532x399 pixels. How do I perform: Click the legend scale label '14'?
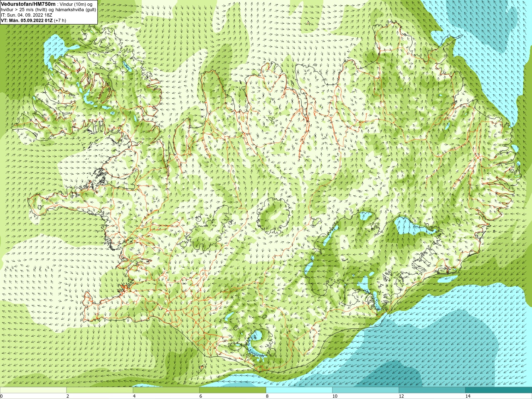pyautogui.click(x=468, y=396)
